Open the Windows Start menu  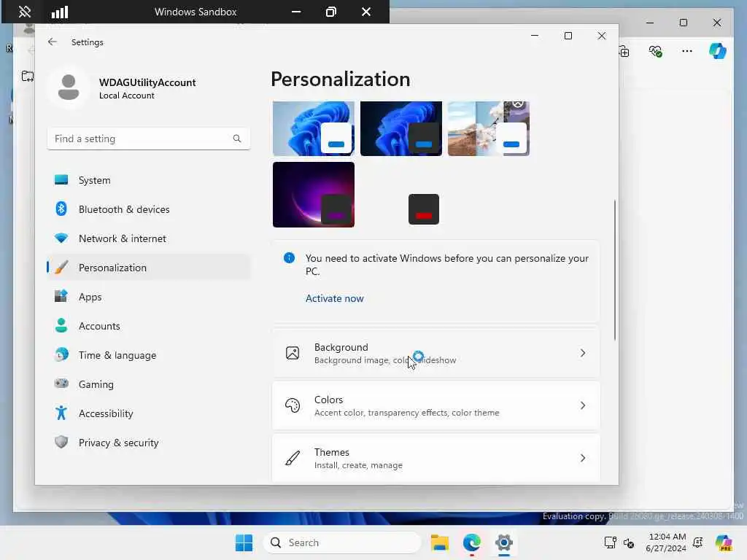pyautogui.click(x=244, y=542)
